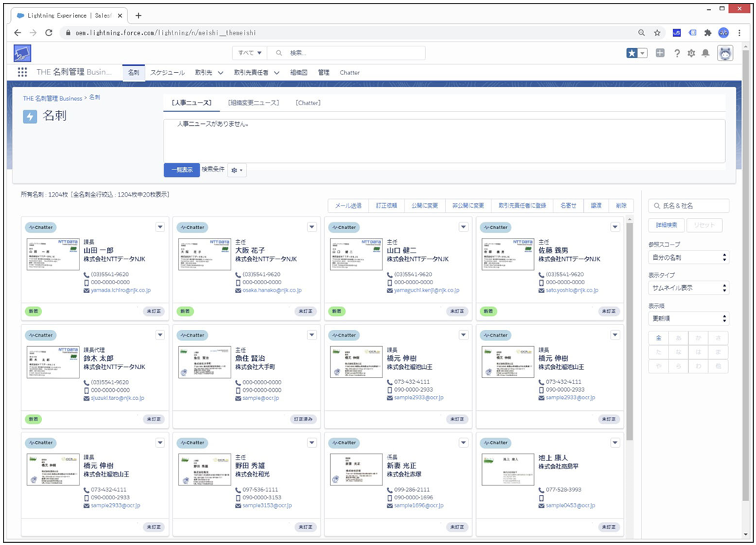756x545 pixels.
Task: Open the Chrome three-dot menu
Action: 740,32
